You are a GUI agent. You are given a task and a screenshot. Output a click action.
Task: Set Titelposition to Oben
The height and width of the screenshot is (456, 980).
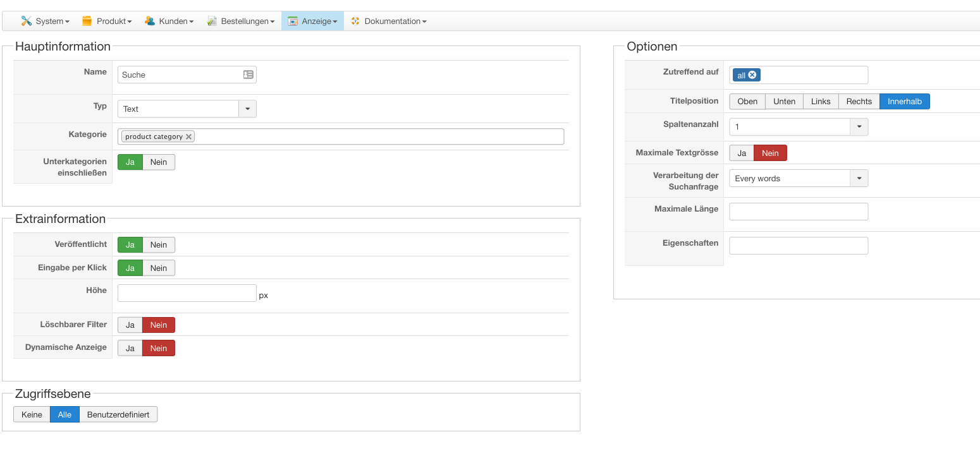(x=747, y=102)
